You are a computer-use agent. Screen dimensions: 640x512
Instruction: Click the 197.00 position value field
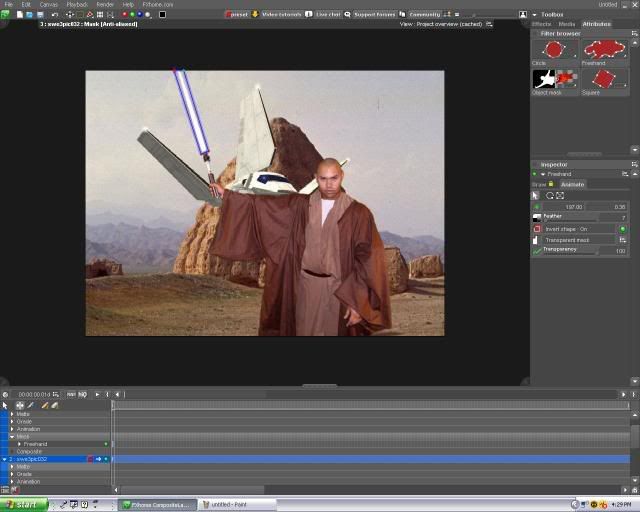tap(564, 207)
